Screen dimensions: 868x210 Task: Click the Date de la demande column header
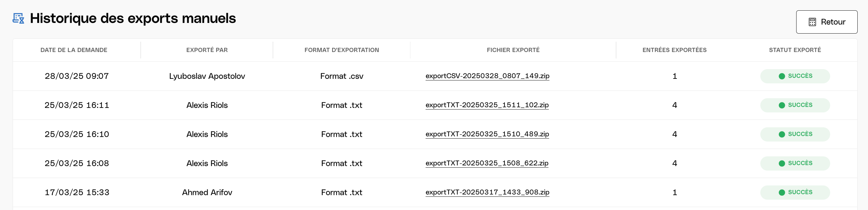(x=74, y=50)
